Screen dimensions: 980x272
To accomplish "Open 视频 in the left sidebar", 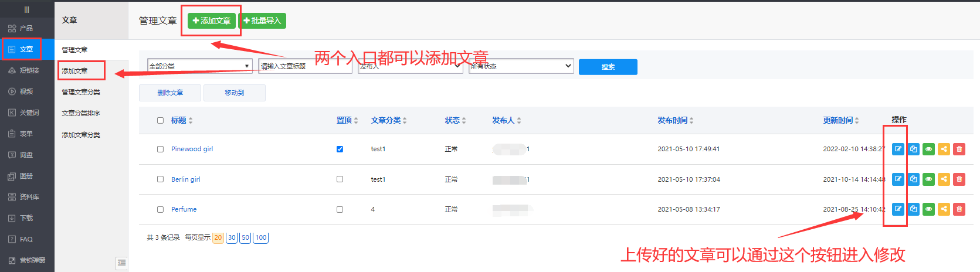I will tap(26, 91).
